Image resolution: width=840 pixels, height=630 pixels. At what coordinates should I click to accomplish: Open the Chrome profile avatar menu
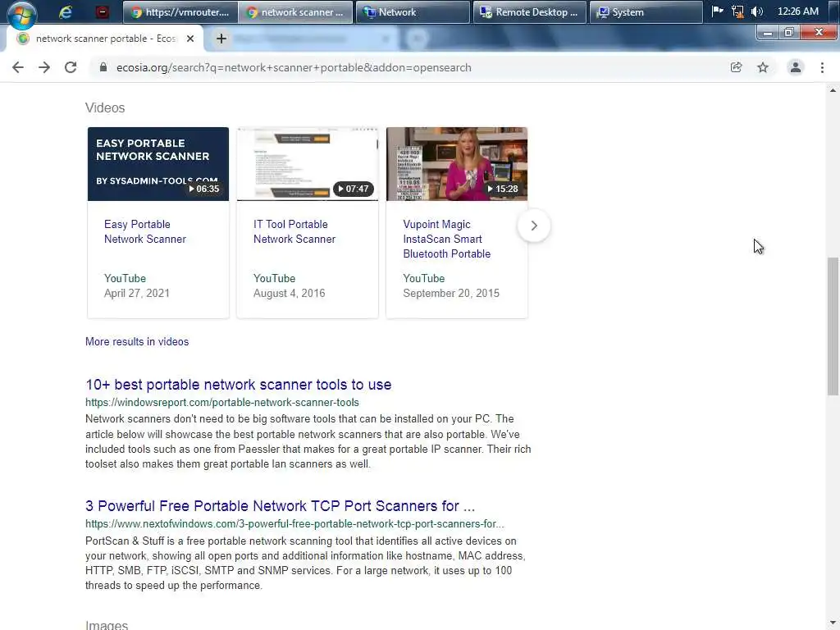[x=796, y=67]
